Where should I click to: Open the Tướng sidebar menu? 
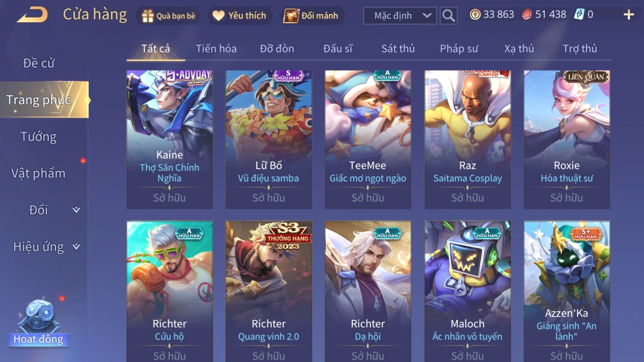tap(38, 136)
